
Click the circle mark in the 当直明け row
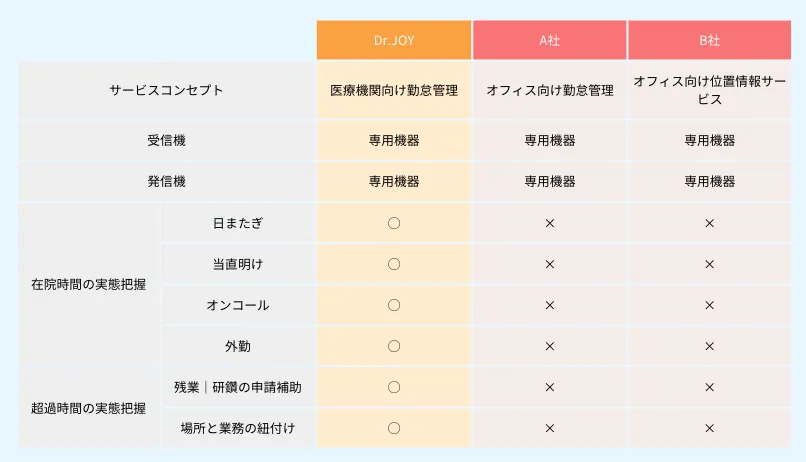point(394,264)
